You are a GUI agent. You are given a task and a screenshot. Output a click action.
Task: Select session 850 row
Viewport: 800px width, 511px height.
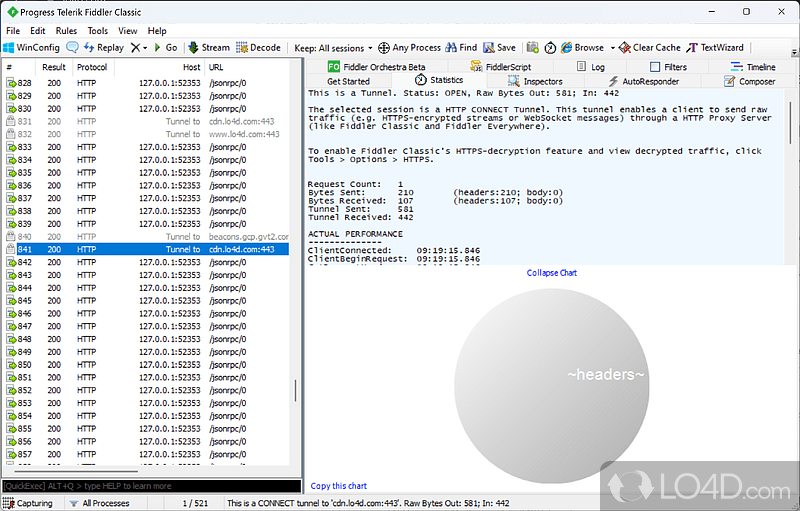point(146,365)
